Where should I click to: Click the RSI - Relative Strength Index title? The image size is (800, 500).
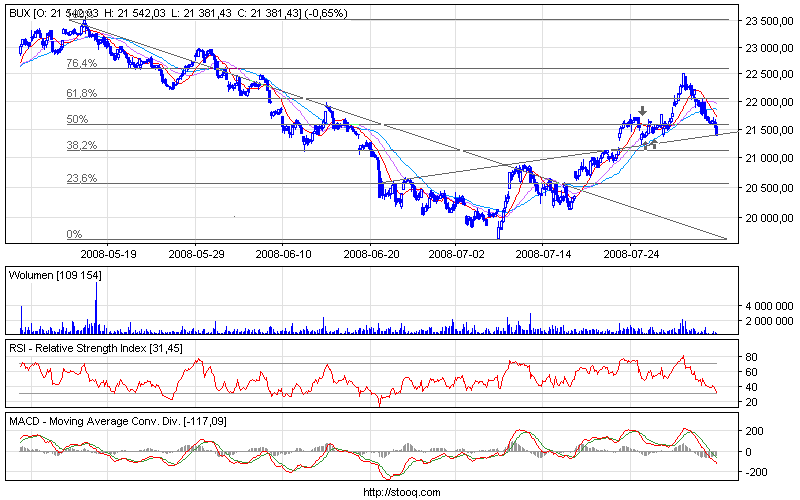click(x=96, y=348)
